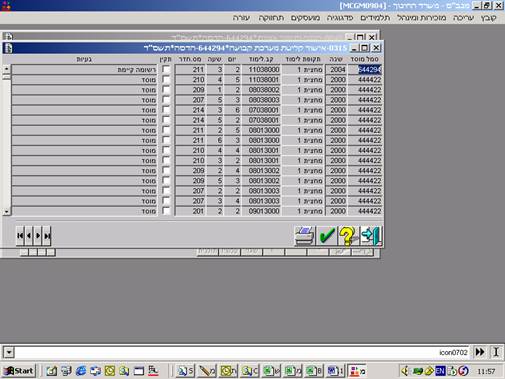The image size is (505, 379).
Task: Click the printer icon in dialog
Action: coord(305,236)
